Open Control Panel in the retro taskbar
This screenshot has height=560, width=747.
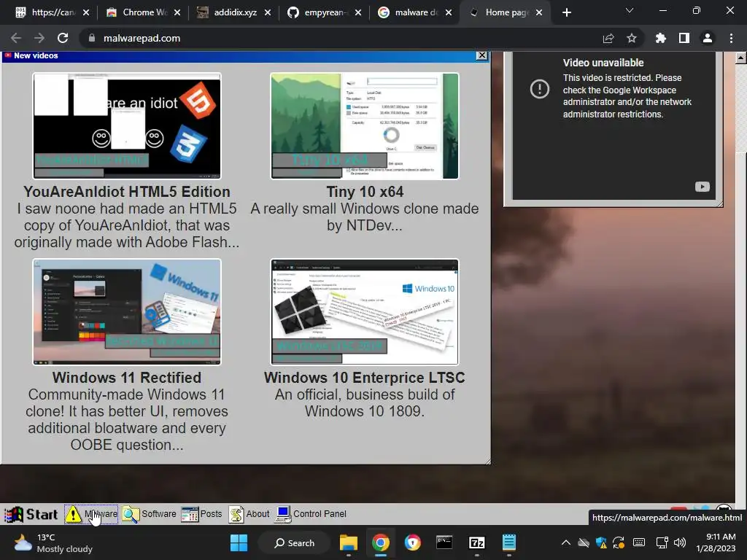click(311, 514)
